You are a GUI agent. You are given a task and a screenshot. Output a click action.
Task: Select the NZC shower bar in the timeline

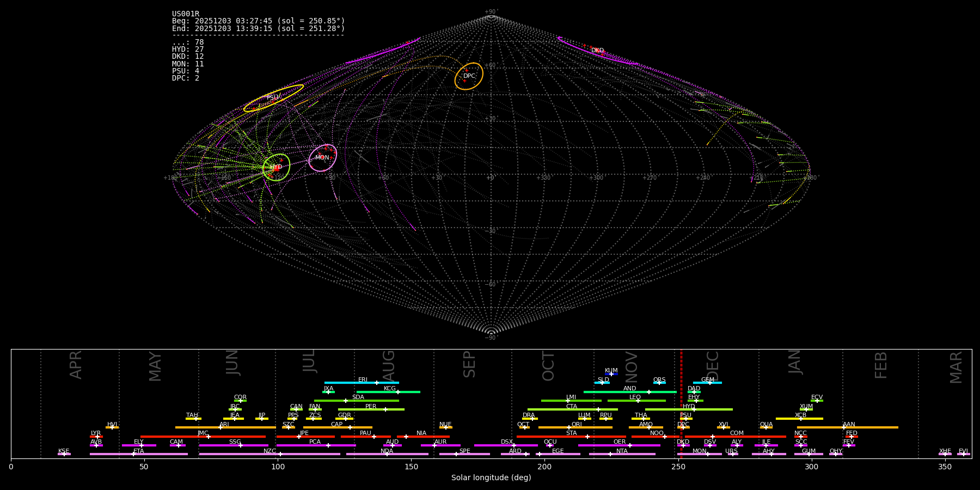click(x=269, y=454)
